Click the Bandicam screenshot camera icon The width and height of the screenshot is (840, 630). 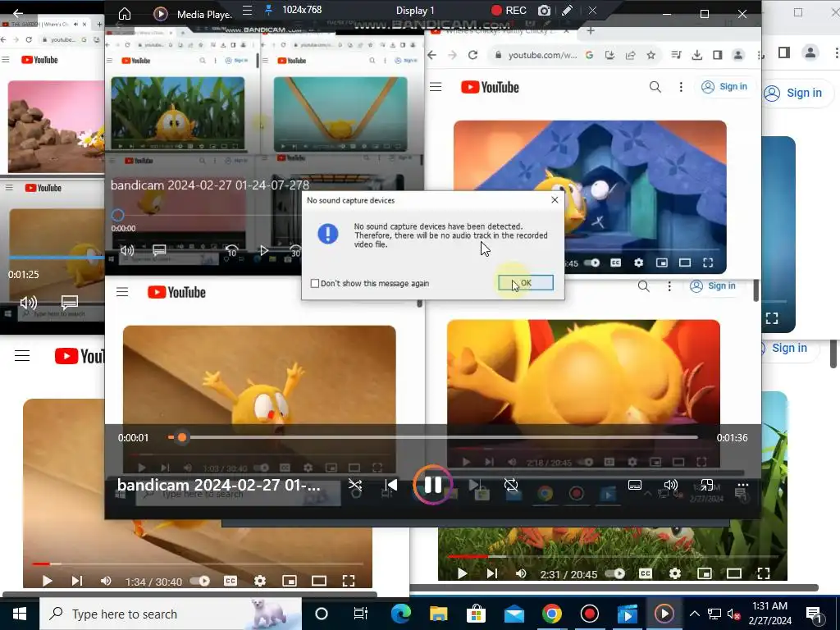tap(545, 10)
